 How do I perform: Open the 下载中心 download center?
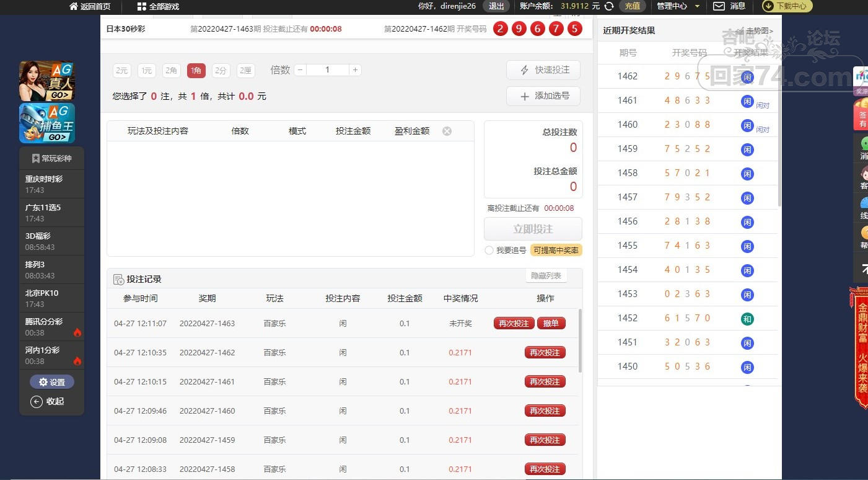(x=787, y=6)
